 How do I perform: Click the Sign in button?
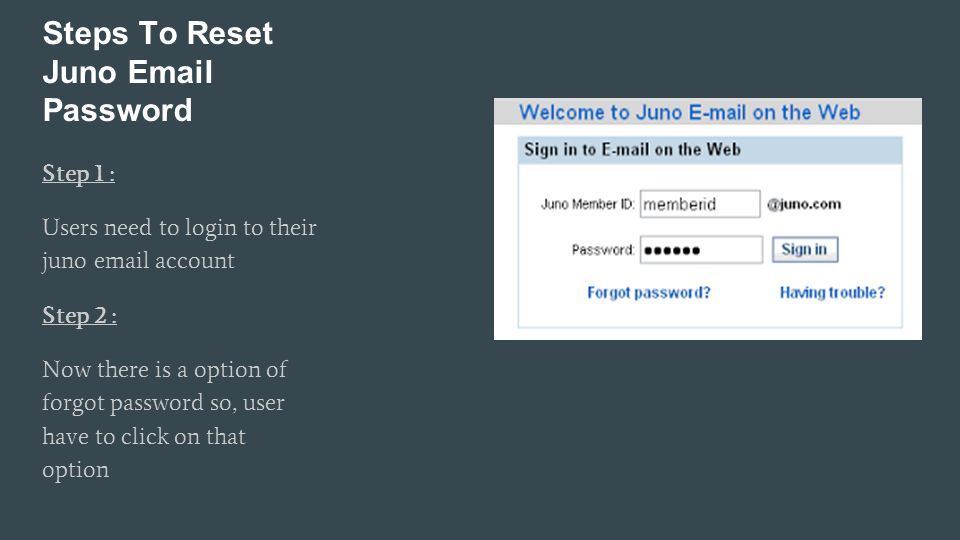coord(804,250)
